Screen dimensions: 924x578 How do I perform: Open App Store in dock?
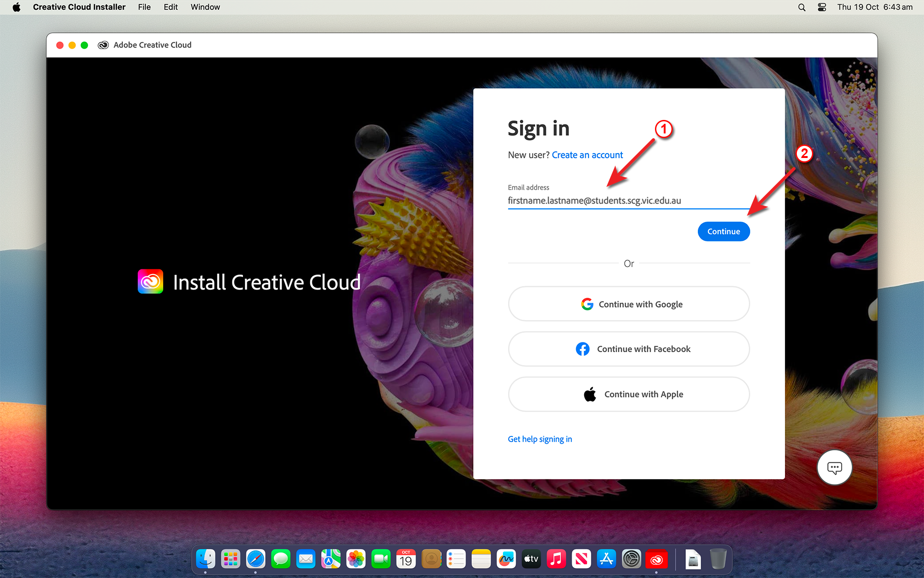tap(606, 559)
